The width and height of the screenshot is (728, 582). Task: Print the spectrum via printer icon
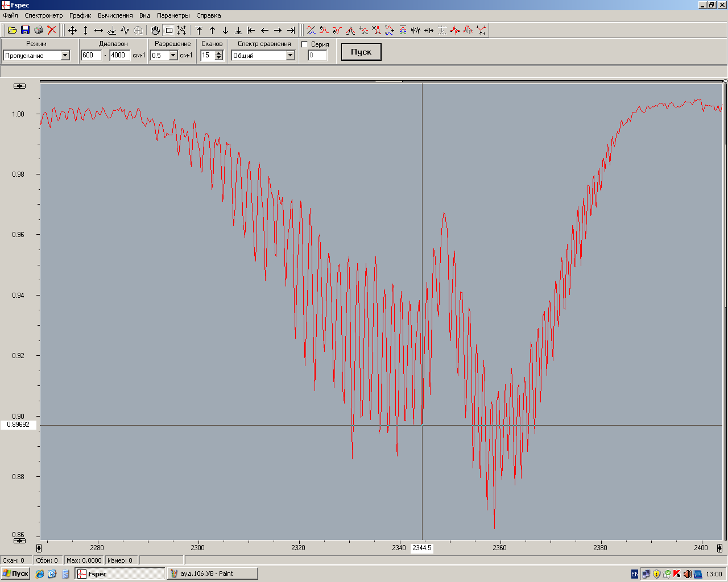[x=39, y=30]
